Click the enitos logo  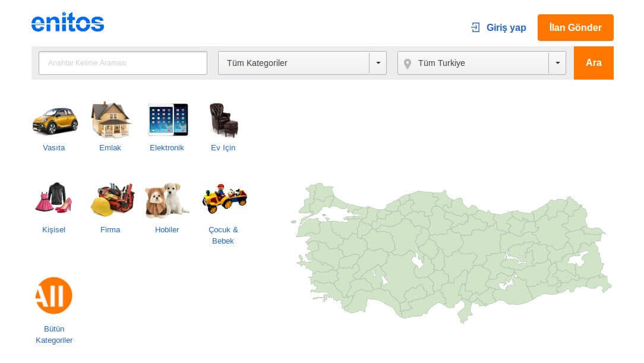click(68, 23)
